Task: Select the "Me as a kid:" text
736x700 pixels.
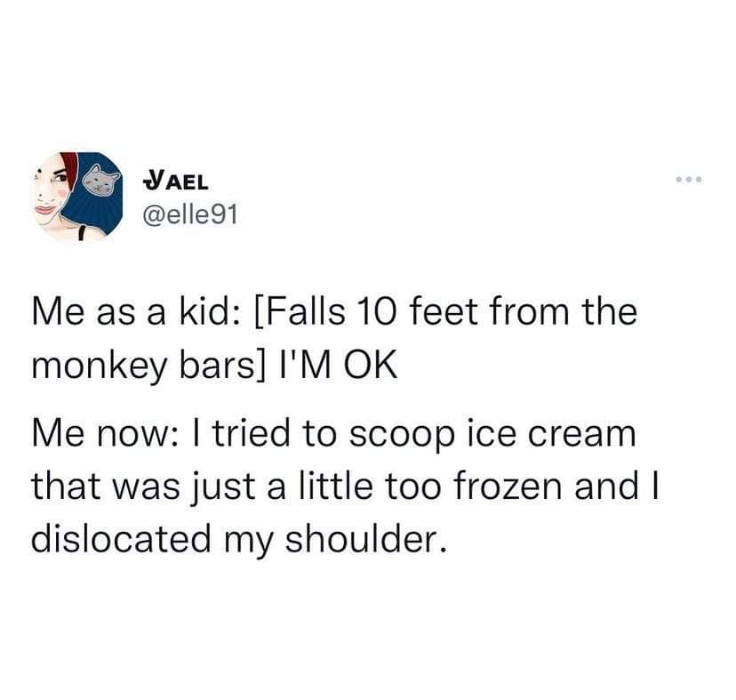Action: pyautogui.click(x=137, y=312)
